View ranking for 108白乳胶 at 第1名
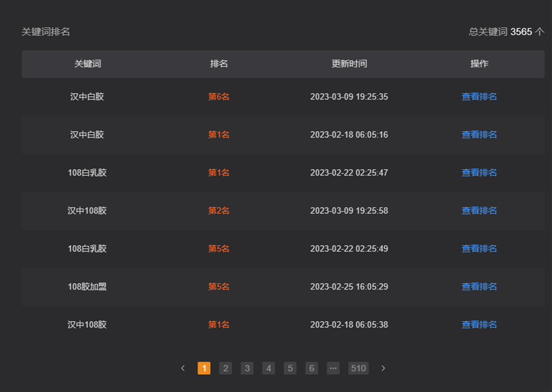This screenshot has height=392, width=552. click(x=479, y=173)
